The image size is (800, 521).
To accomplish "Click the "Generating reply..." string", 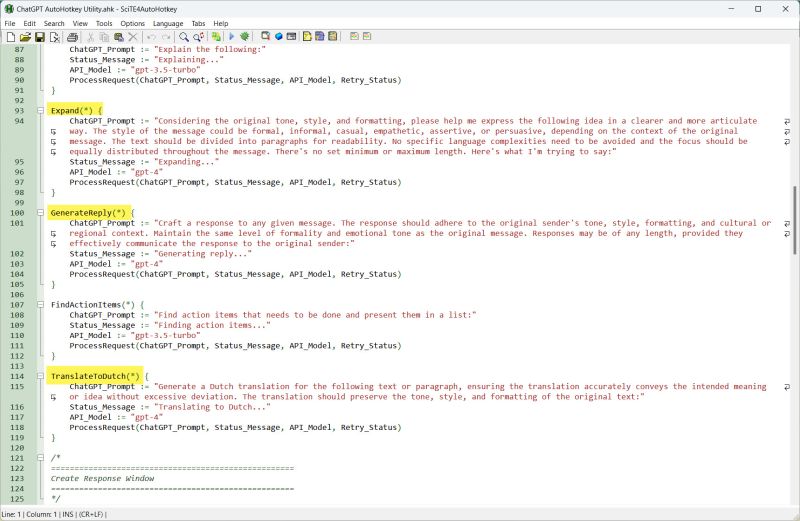I will (203, 254).
